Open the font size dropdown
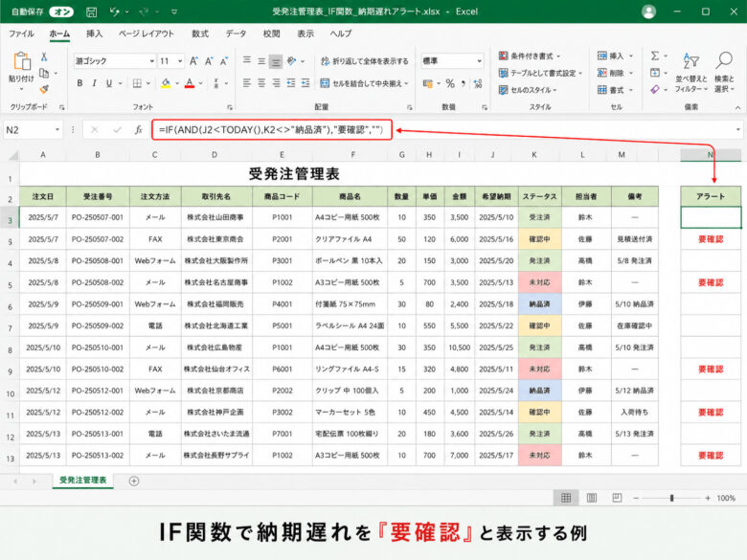The width and height of the screenshot is (747, 560). (x=180, y=61)
